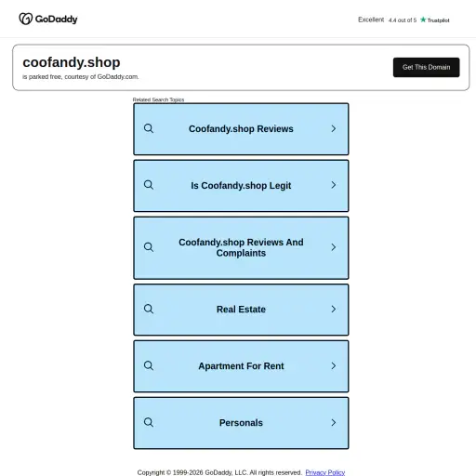Viewport: 476px width, 476px height.
Task: Choose the Real Estate search topic
Action: [x=241, y=310]
